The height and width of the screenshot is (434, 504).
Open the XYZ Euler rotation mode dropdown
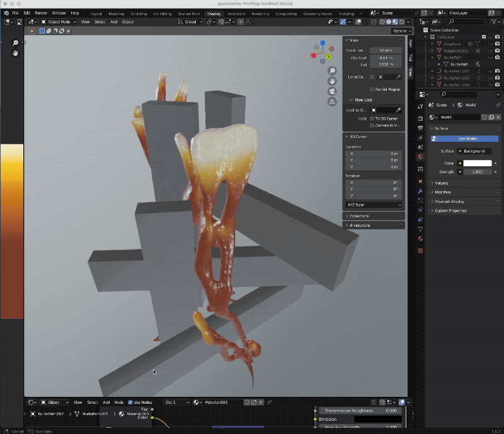[374, 205]
